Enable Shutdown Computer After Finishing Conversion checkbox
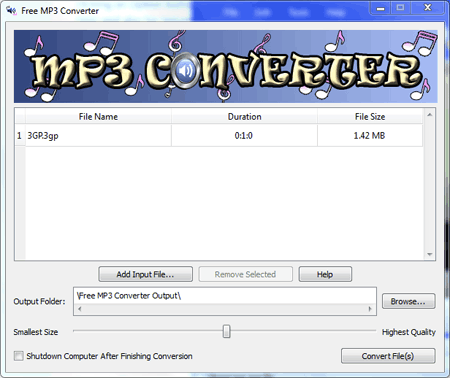 tap(19, 356)
